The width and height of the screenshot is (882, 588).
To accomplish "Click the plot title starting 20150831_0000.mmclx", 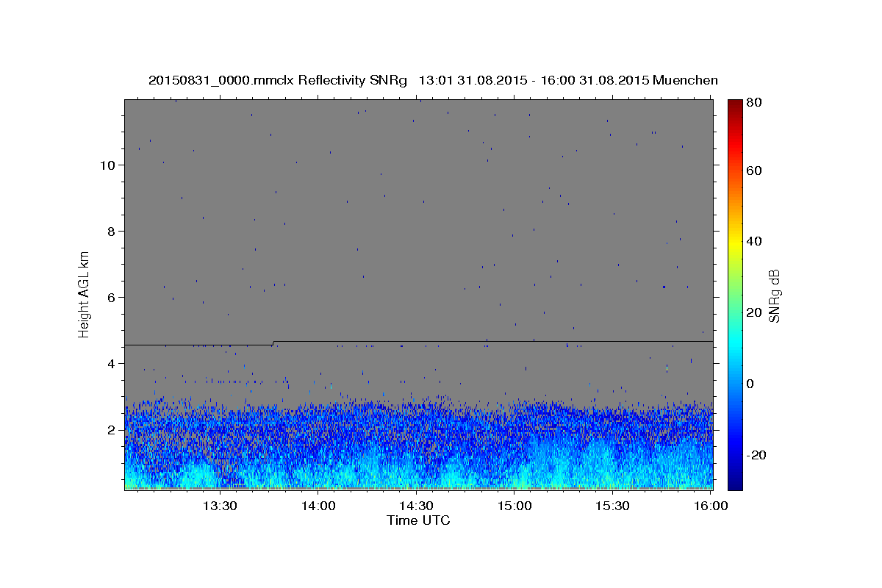I will 433,80.
